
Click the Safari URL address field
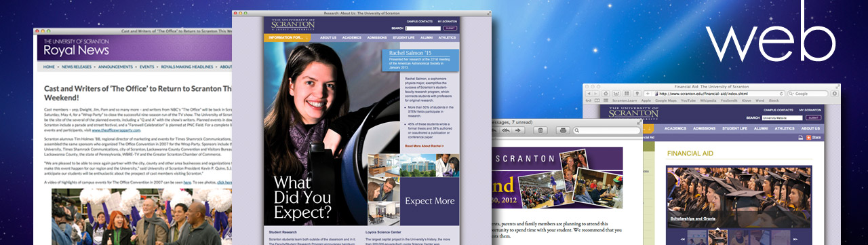coord(718,94)
